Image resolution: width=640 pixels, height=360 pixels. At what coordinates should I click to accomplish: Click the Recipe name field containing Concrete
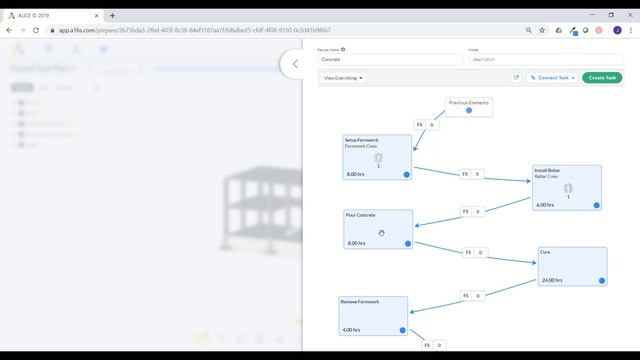pos(390,60)
